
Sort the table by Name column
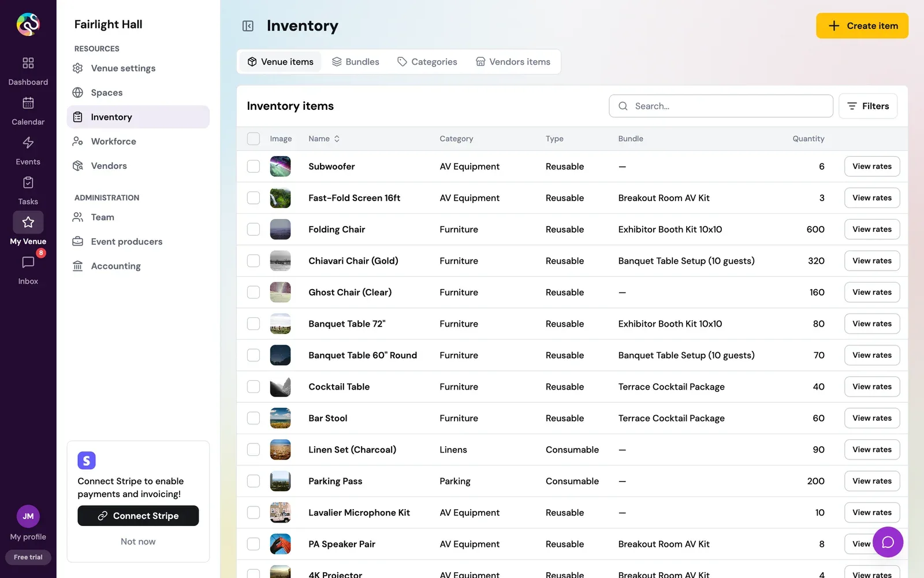(324, 139)
